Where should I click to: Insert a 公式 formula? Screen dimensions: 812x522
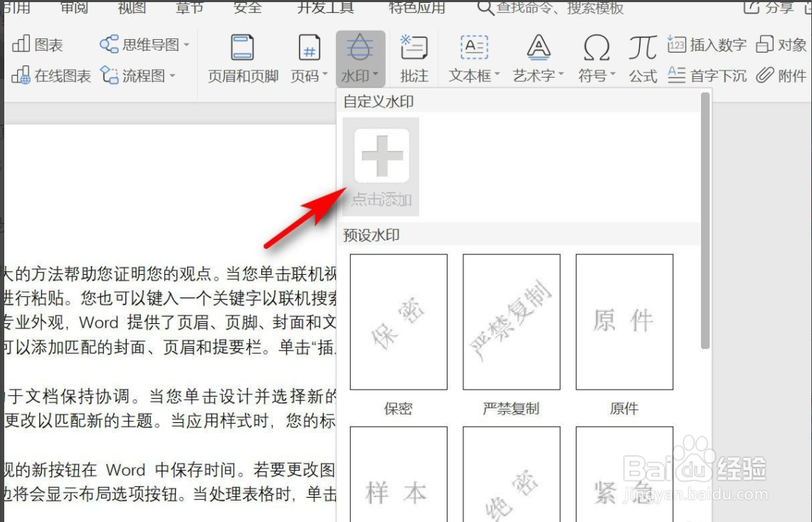pos(643,58)
